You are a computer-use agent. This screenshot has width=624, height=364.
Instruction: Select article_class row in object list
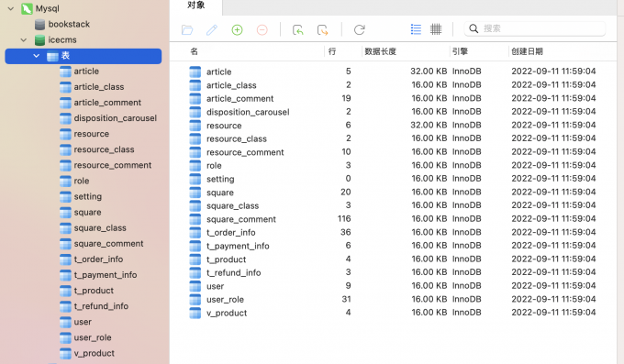(x=393, y=84)
